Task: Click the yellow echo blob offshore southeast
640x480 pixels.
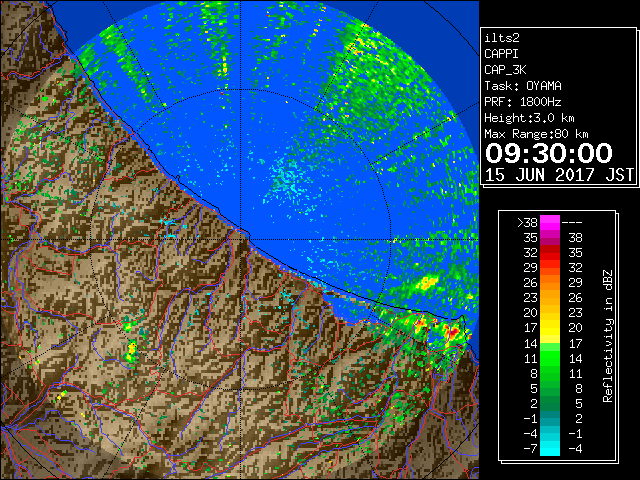Action: pyautogui.click(x=427, y=282)
